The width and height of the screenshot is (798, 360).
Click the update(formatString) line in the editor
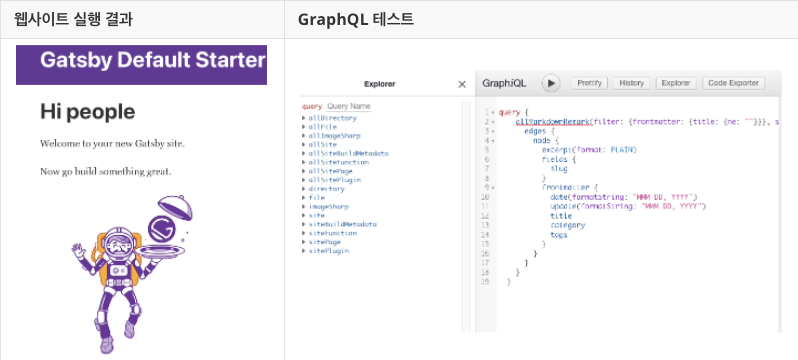pyautogui.click(x=628, y=206)
